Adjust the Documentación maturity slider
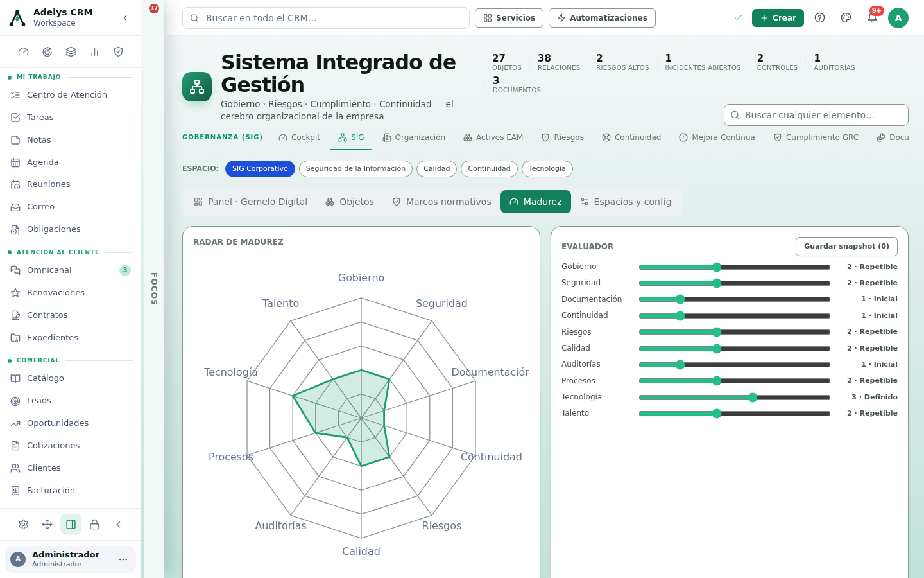The image size is (924, 578). coord(735,299)
